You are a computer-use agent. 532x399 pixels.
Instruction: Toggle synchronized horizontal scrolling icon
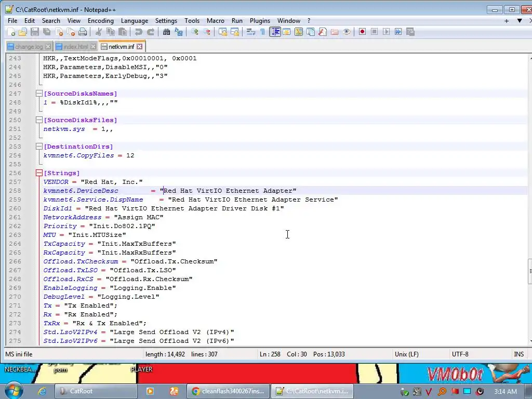(234, 32)
